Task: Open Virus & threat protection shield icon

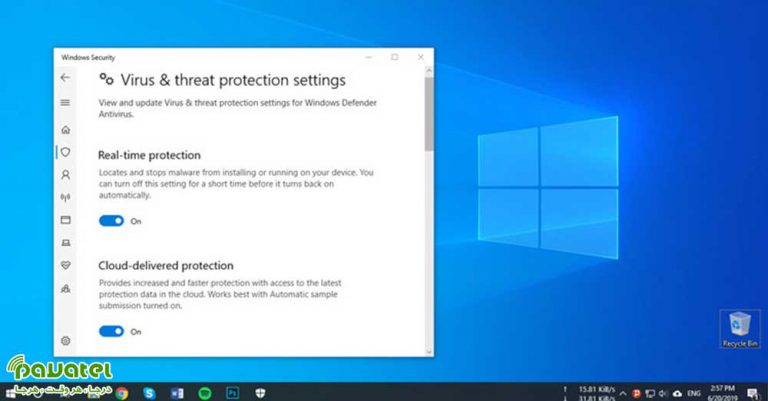Action: click(66, 152)
